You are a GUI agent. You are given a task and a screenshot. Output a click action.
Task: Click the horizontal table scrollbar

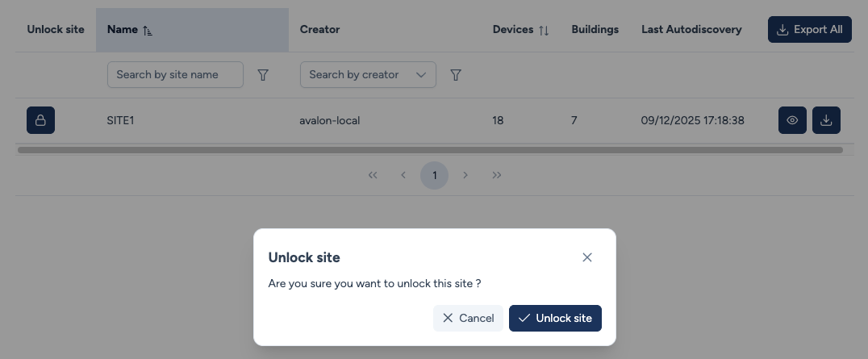430,150
